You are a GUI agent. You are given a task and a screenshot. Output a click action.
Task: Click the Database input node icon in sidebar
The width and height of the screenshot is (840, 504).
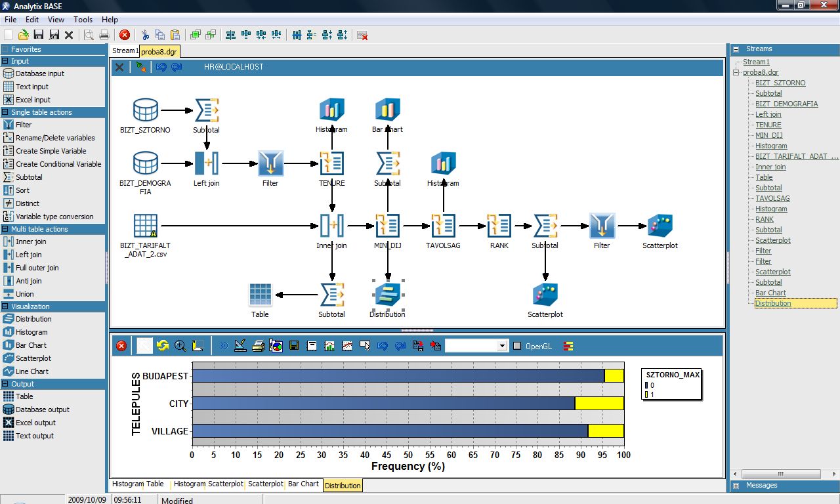point(9,73)
